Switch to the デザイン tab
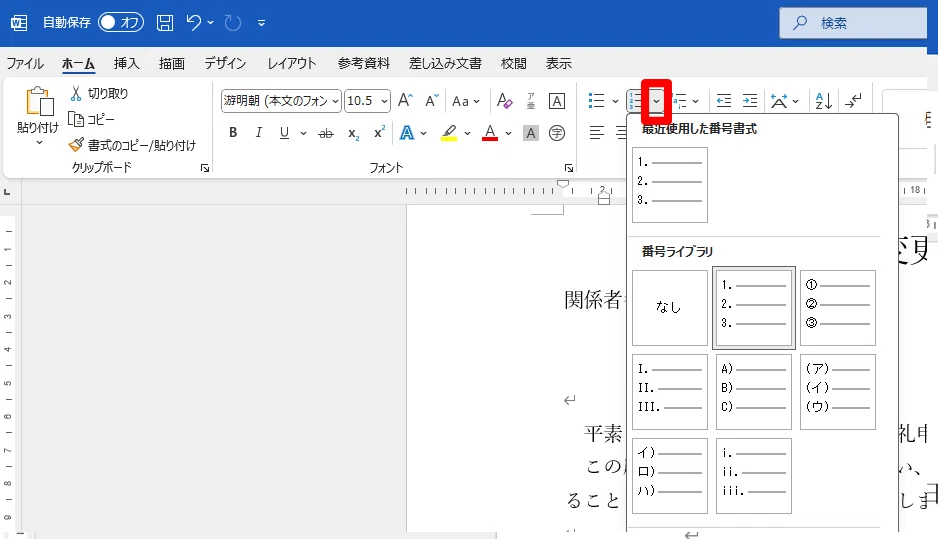938x539 pixels. pyautogui.click(x=225, y=63)
